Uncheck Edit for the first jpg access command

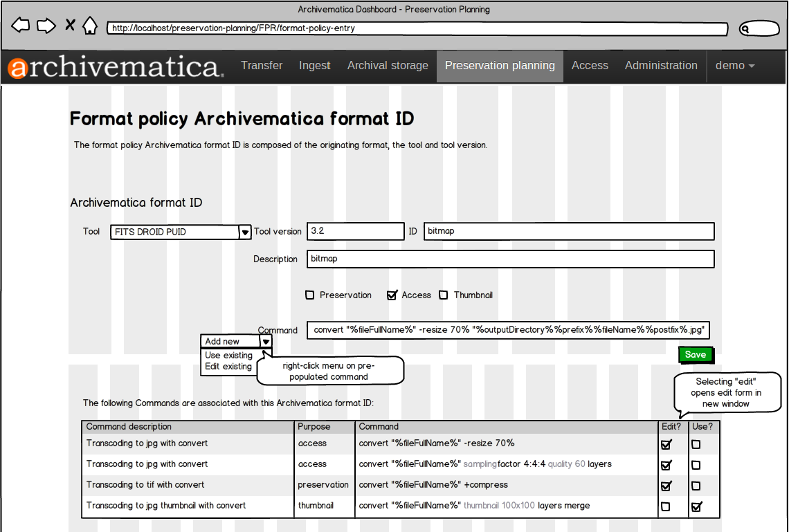pos(666,445)
